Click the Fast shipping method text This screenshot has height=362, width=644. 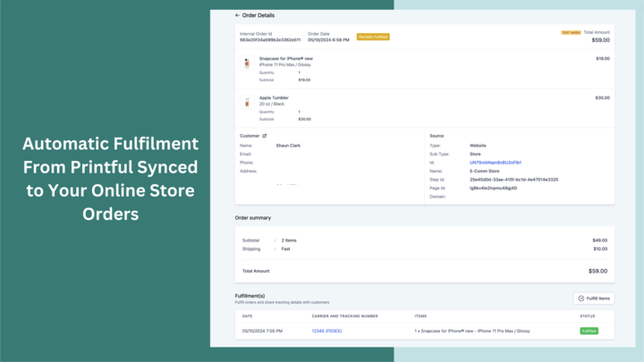[286, 249]
